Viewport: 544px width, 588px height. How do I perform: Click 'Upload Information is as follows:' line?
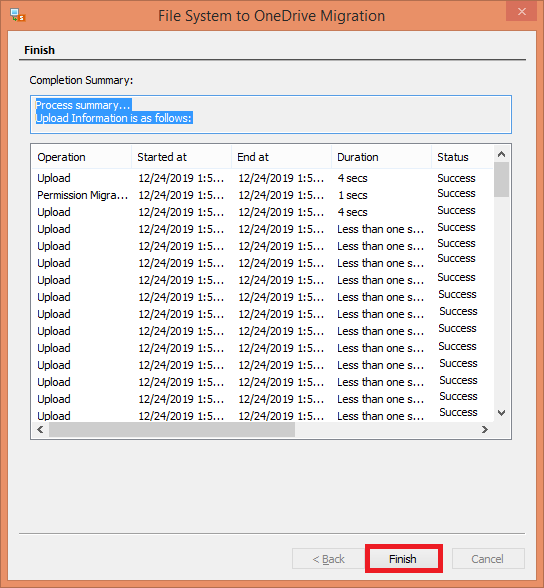click(114, 118)
